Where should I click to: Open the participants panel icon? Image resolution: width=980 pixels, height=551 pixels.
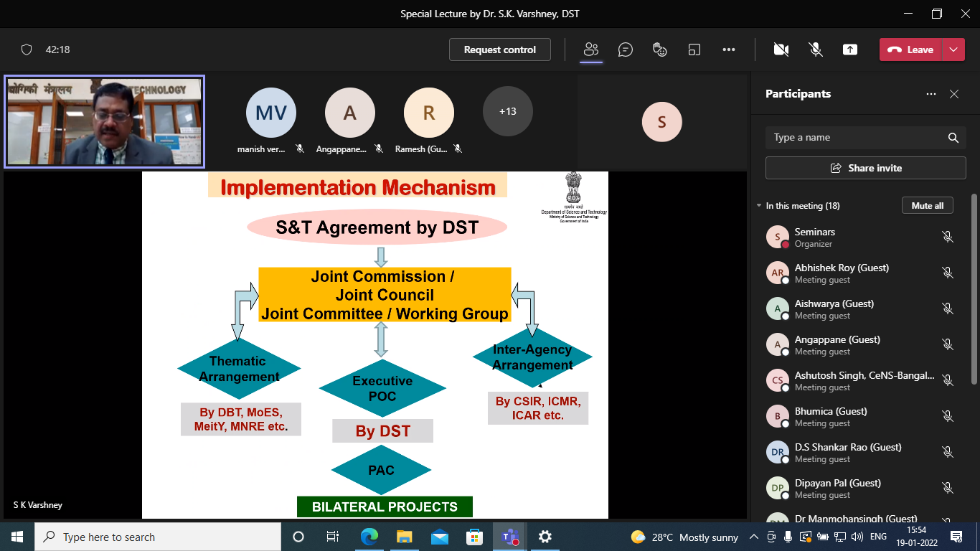[x=591, y=50]
